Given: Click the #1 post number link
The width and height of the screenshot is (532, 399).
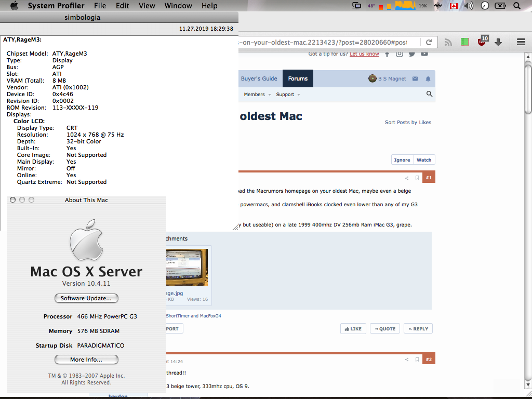Looking at the screenshot, I should [x=429, y=178].
